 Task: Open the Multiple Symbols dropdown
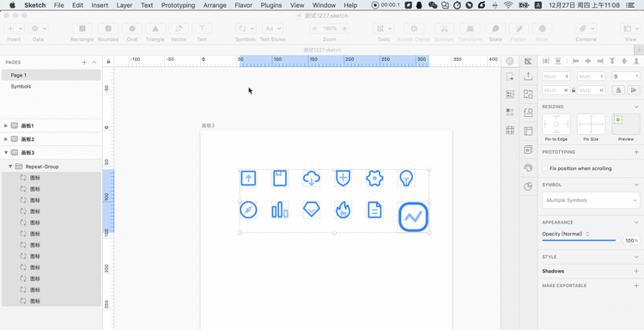pyautogui.click(x=591, y=200)
